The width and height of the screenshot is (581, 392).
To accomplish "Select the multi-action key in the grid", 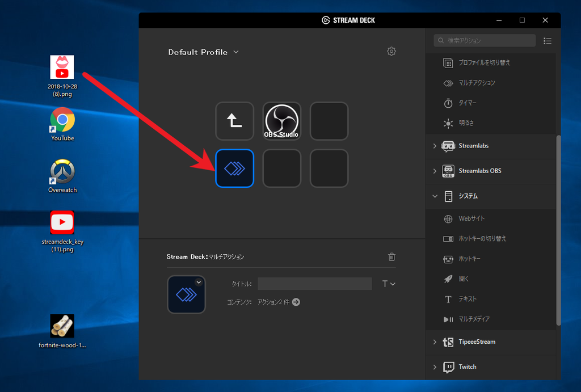I will pyautogui.click(x=234, y=168).
